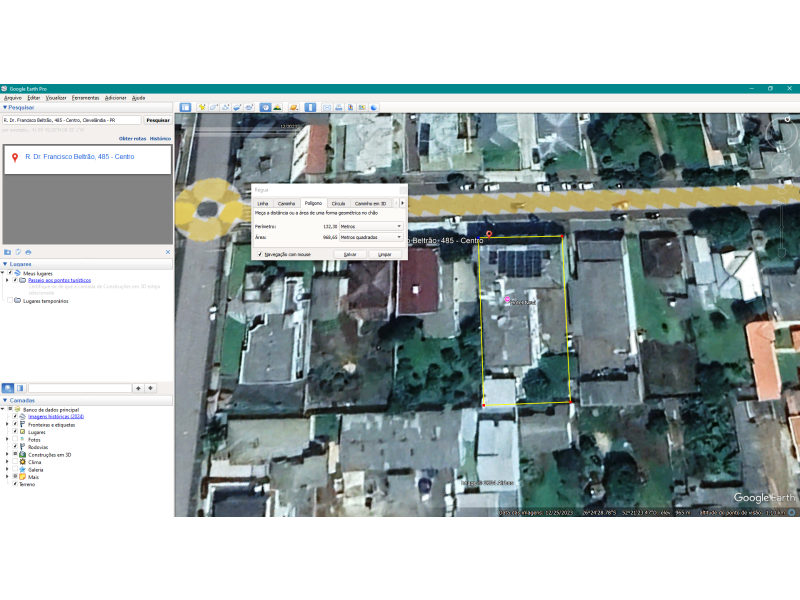This screenshot has height=600, width=800.
Task: Toggle the Navegação com mouse checkbox
Action: point(260,254)
